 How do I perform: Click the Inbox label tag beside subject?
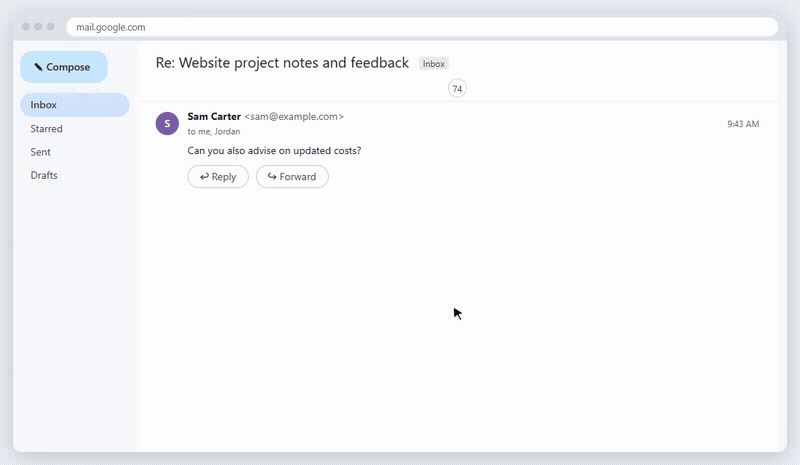click(x=434, y=64)
